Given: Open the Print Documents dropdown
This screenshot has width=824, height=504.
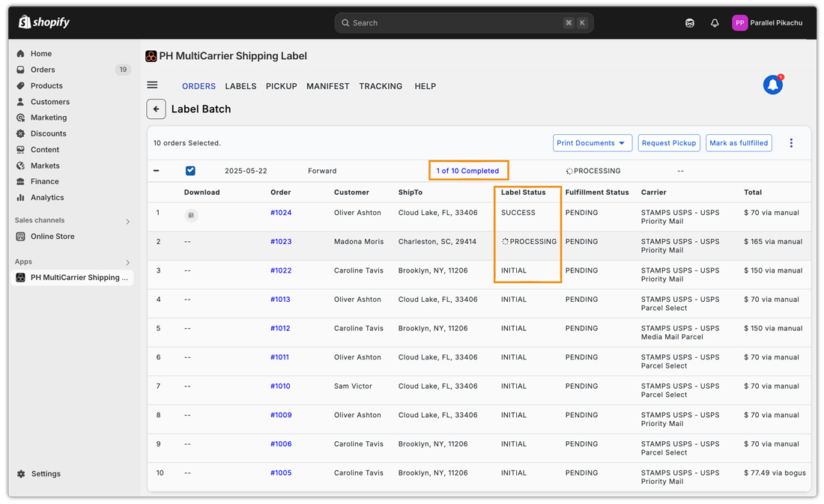Looking at the screenshot, I should click(x=592, y=143).
